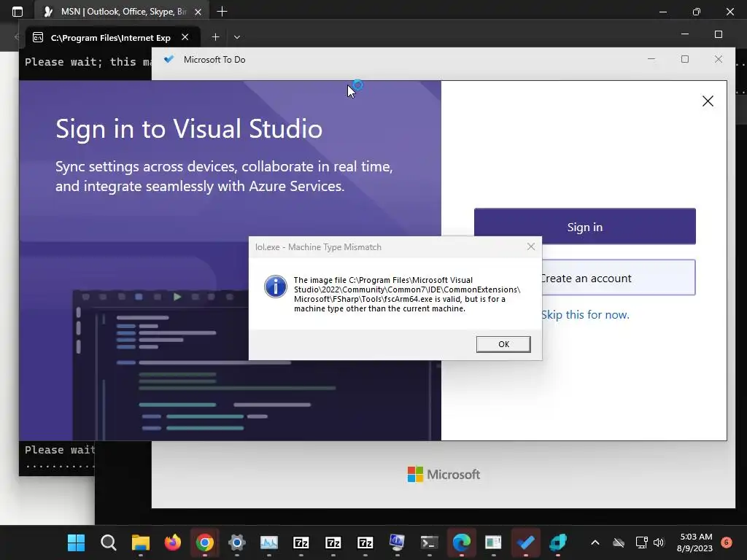The width and height of the screenshot is (747, 560).
Task: Open taskbar Search
Action: (x=109, y=542)
